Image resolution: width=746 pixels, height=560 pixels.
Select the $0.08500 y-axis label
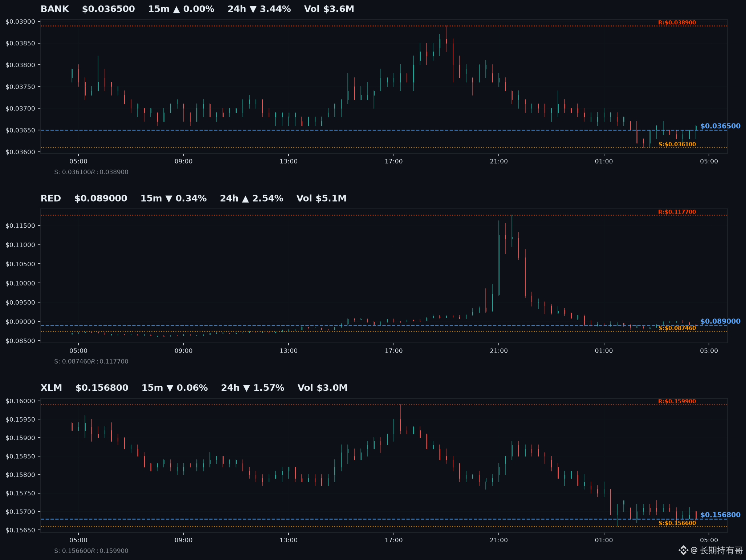tap(20, 341)
